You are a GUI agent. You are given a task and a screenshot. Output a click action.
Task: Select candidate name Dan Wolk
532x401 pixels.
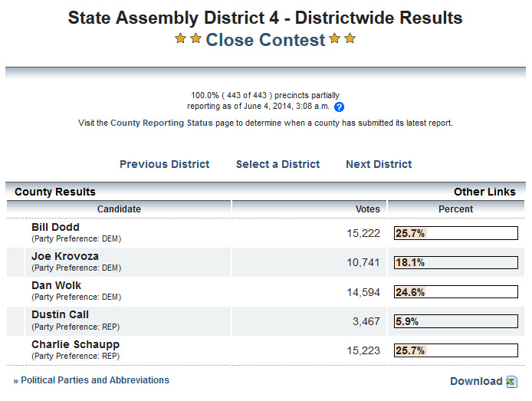(56, 285)
